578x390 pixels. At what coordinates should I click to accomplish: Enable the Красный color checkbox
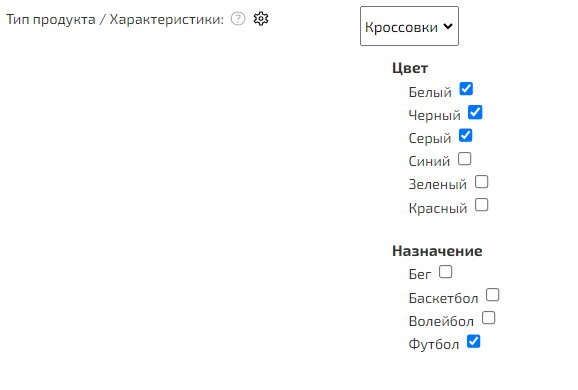(x=481, y=205)
